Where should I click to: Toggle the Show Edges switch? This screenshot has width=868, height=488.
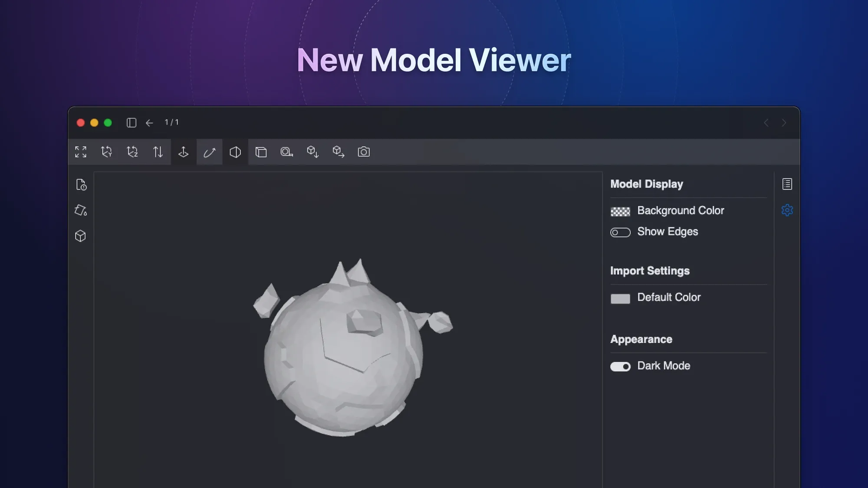coord(620,233)
